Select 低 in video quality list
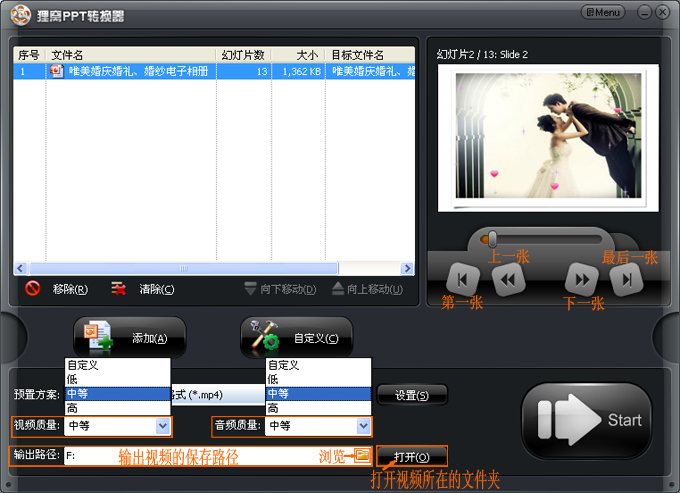 [x=118, y=379]
